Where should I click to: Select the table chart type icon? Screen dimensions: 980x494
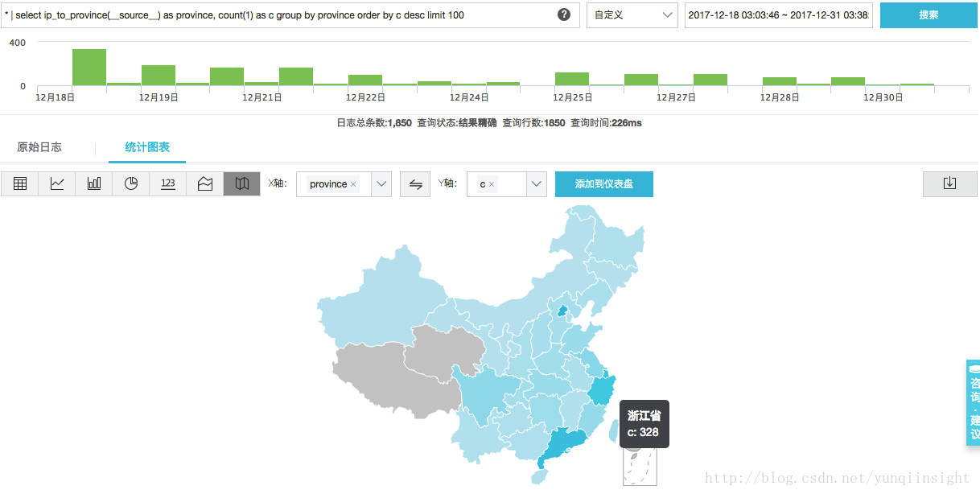point(20,183)
